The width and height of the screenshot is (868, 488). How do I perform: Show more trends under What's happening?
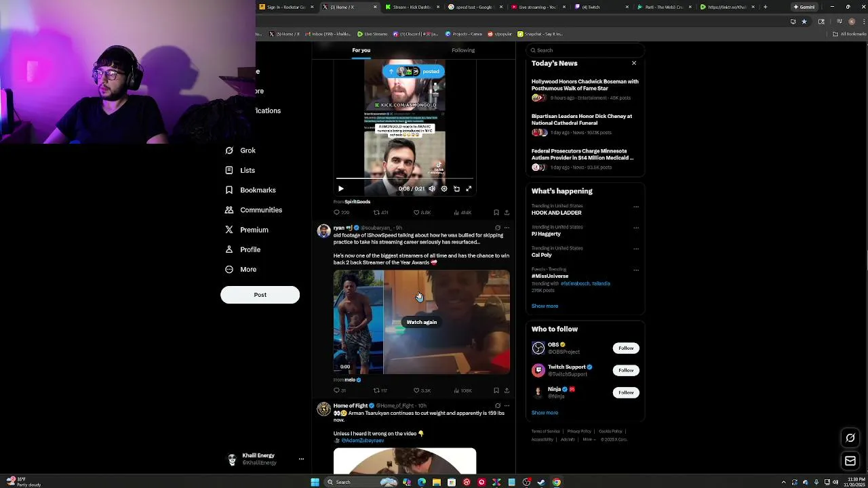545,306
